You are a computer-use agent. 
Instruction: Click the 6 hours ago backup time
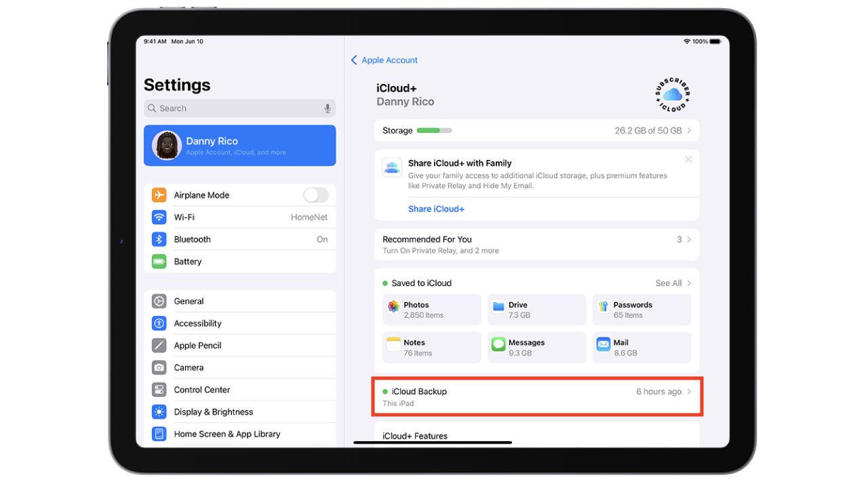coord(659,392)
